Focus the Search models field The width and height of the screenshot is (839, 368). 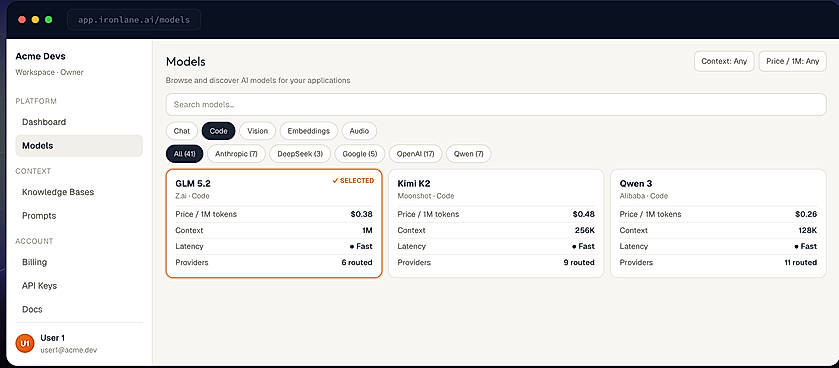click(496, 104)
